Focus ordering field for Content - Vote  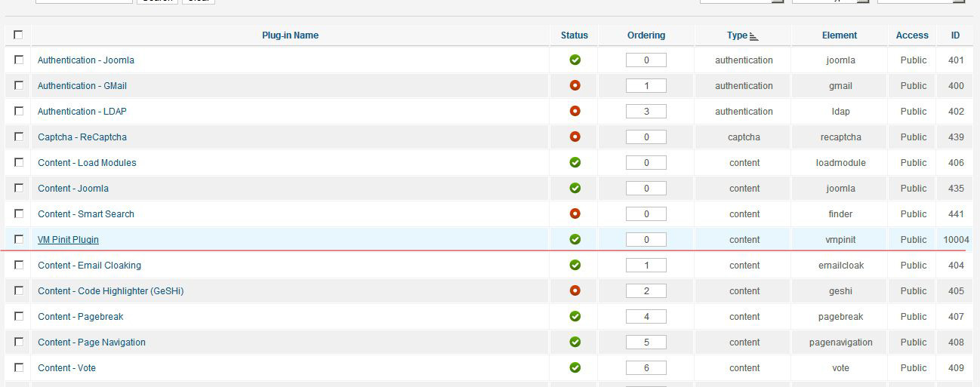point(646,367)
